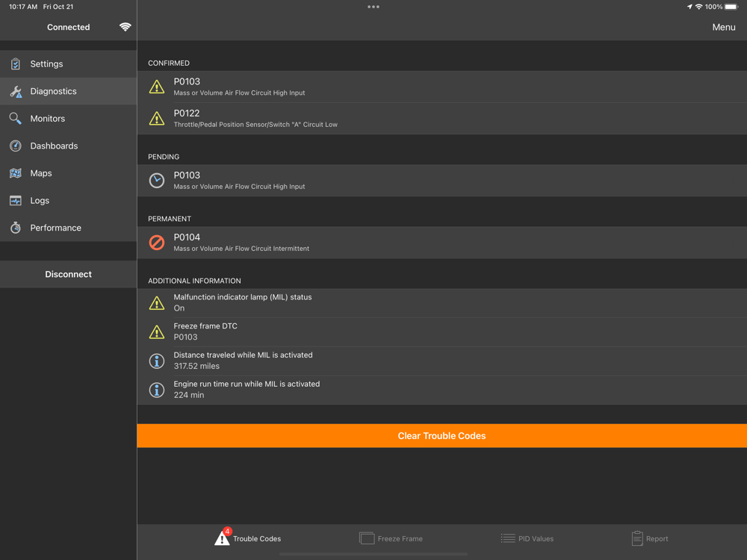The image size is (747, 560).
Task: Switch to Performance section label
Action: pos(56,228)
